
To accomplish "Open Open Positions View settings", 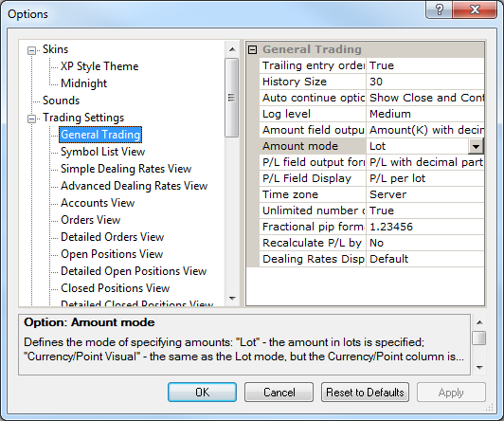I will coord(112,254).
